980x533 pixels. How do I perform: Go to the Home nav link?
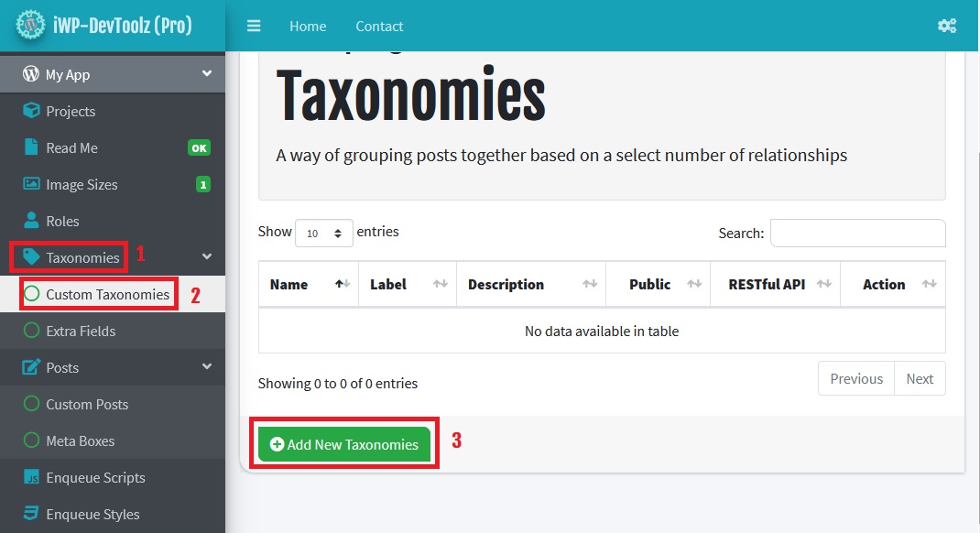click(x=308, y=26)
